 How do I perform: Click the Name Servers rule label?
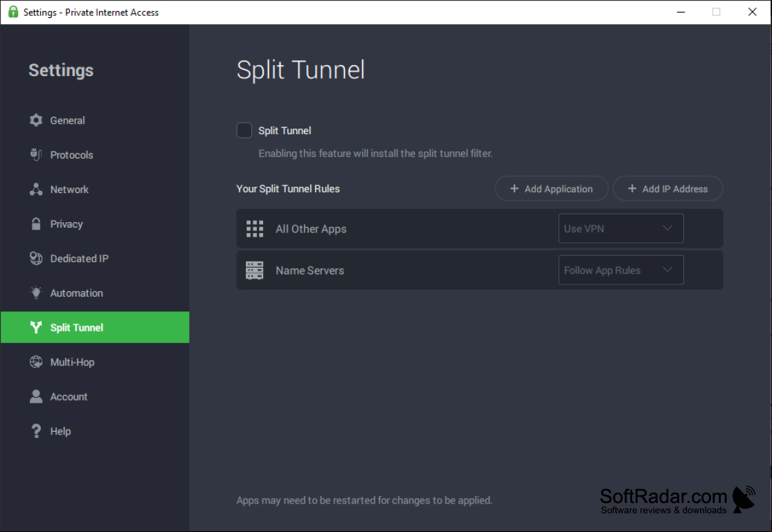click(309, 270)
